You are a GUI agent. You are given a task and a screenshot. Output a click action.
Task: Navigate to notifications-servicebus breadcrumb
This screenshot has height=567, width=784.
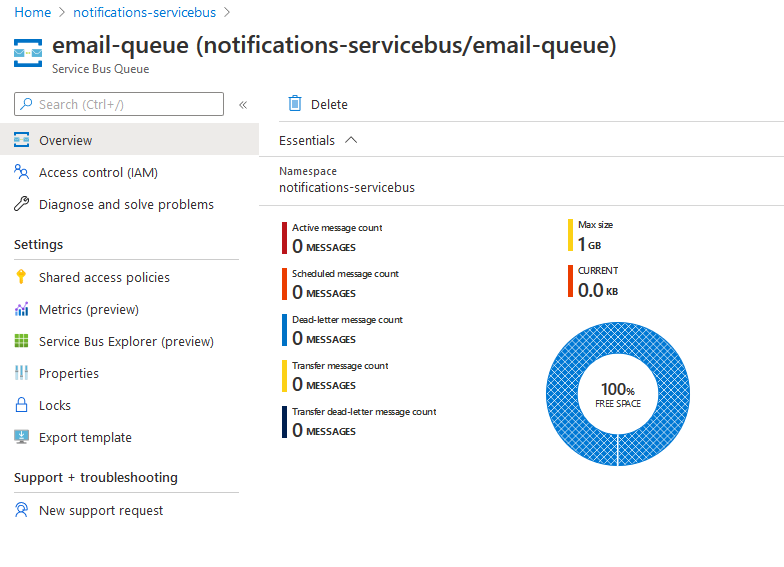tap(144, 12)
